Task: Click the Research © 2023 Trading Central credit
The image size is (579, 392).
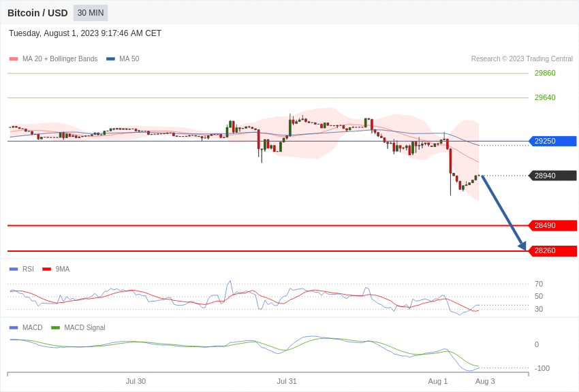Action: [522, 59]
